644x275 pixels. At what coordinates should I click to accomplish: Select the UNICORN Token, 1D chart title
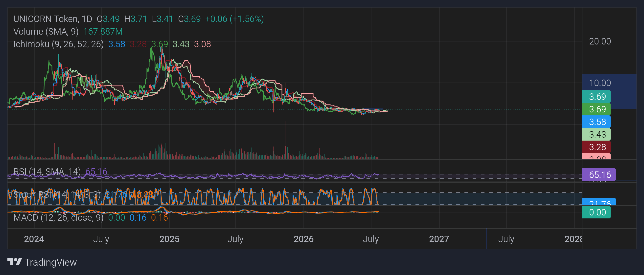click(53, 19)
